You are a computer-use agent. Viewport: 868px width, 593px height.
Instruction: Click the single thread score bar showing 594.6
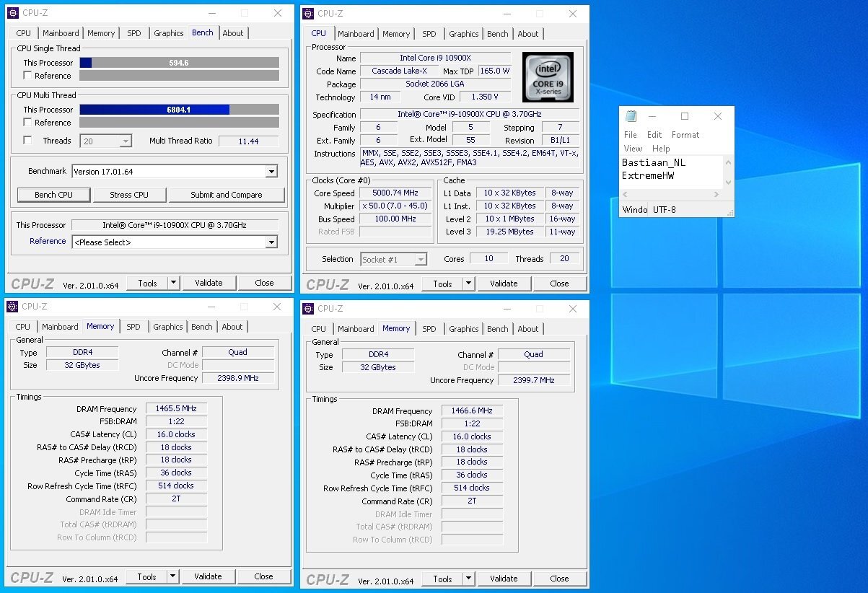[x=179, y=63]
